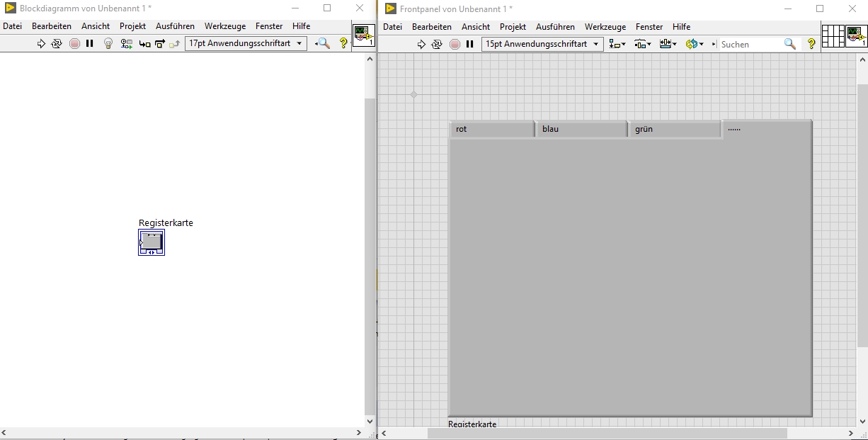Click connector pane grid icon
Viewport: 868px width, 440px height.
833,35
